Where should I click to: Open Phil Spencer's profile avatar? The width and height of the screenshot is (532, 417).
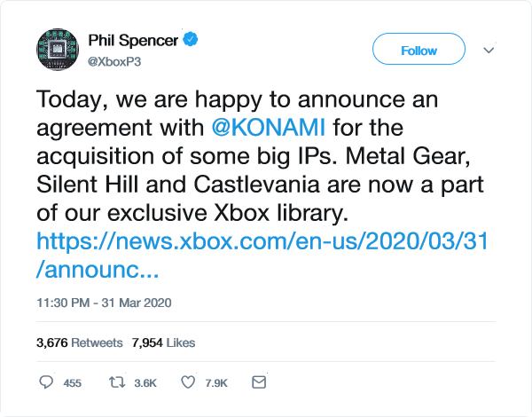pyautogui.click(x=55, y=51)
